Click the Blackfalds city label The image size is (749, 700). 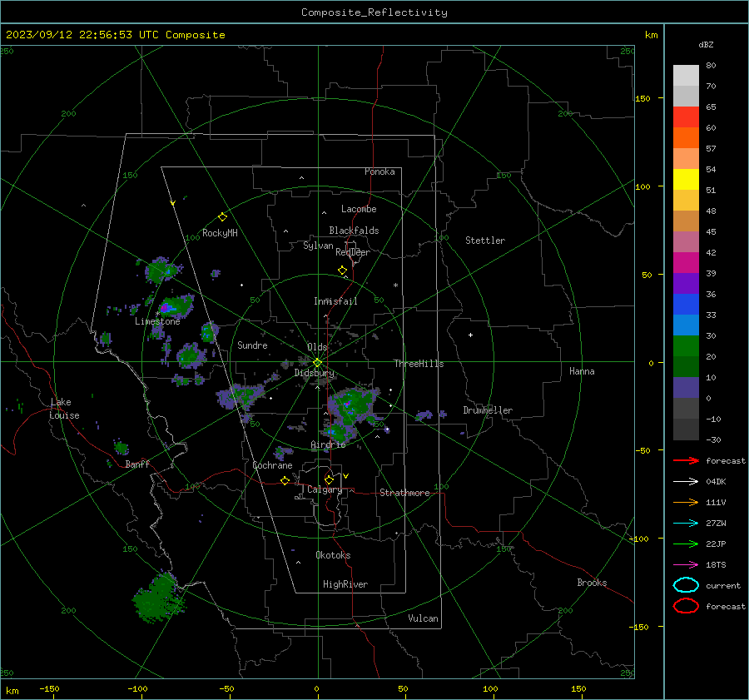(354, 231)
